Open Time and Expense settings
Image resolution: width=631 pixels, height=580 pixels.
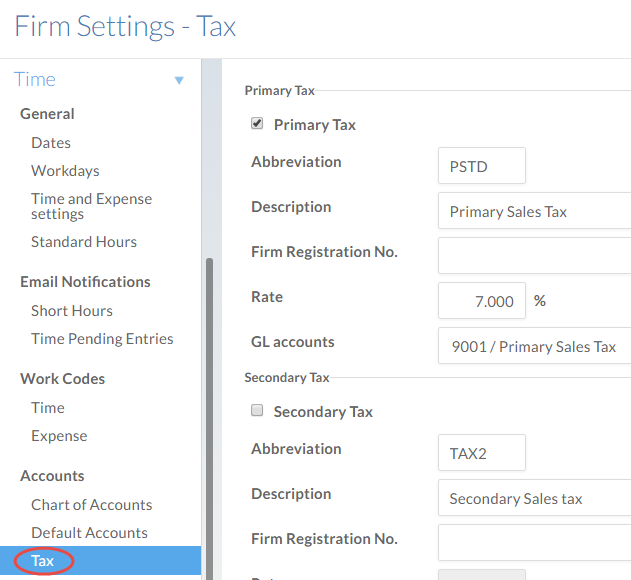(91, 206)
